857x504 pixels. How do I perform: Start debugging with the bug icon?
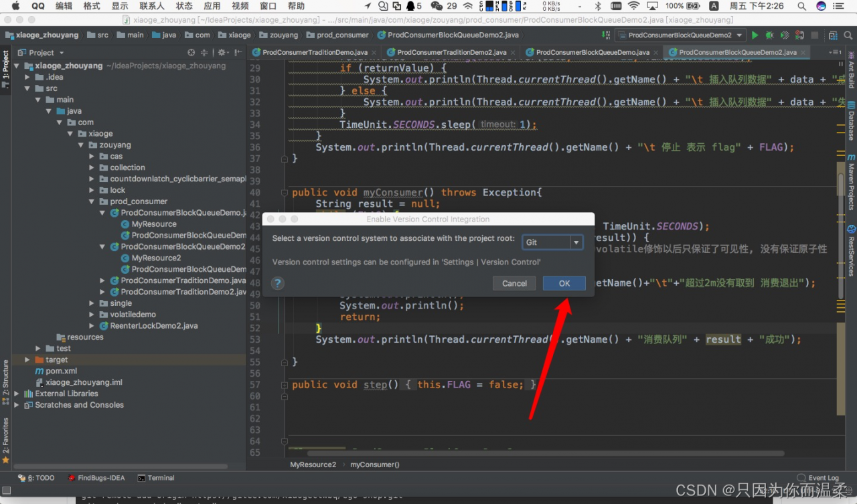(769, 35)
